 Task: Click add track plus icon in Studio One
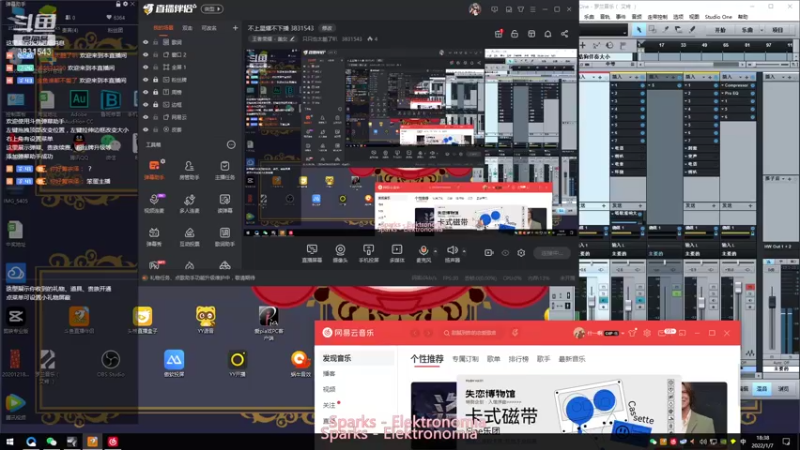(583, 45)
